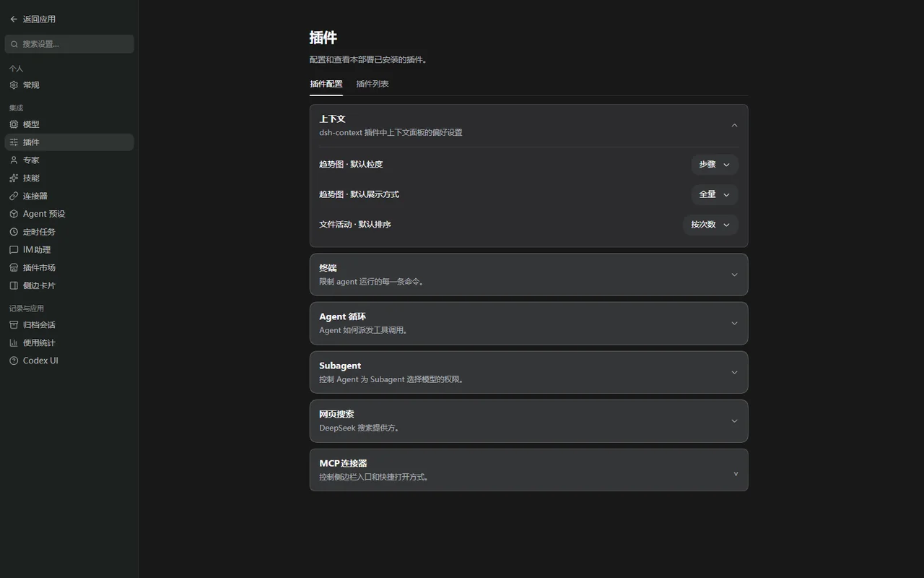Image resolution: width=924 pixels, height=578 pixels.
Task: Click the 终端 section title
Action: click(328, 268)
